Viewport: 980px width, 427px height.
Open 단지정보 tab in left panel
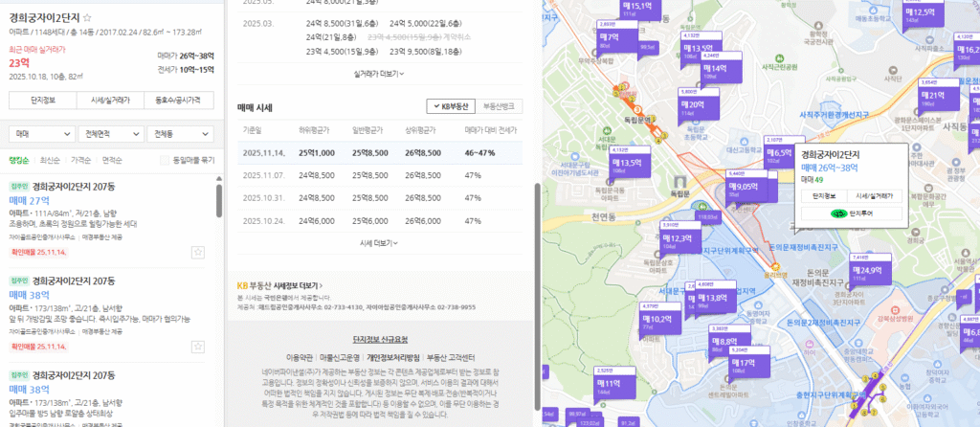point(43,100)
